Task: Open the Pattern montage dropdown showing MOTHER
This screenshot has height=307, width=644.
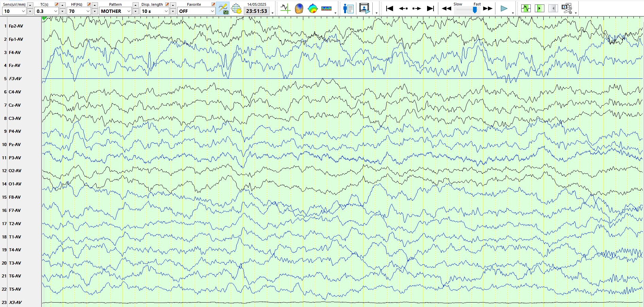Action: point(116,11)
